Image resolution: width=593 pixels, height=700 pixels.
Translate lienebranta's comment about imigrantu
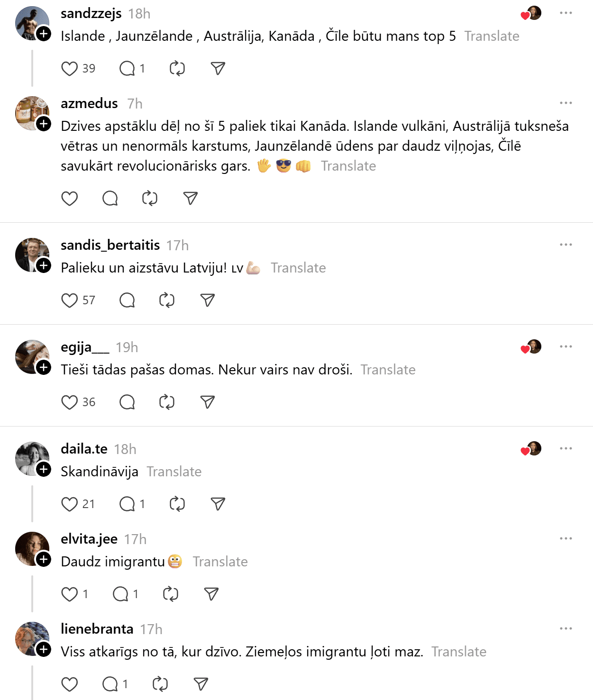click(x=459, y=652)
